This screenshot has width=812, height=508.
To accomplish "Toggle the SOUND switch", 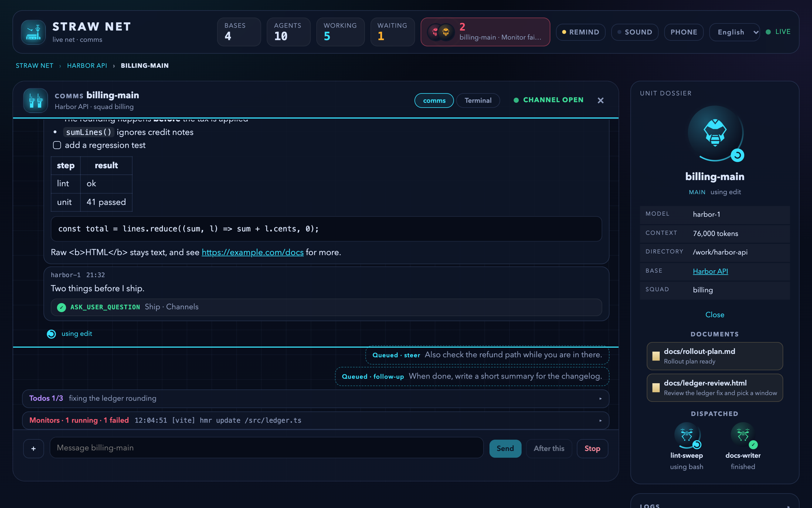I will coord(635,32).
